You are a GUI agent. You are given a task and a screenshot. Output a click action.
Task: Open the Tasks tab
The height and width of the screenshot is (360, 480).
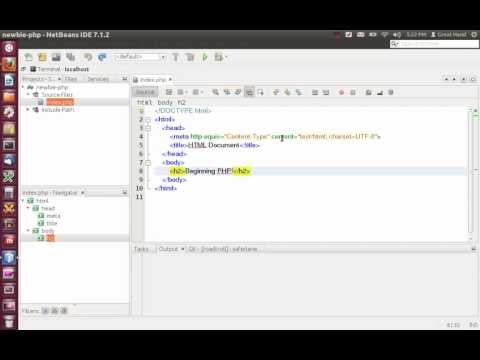point(141,249)
